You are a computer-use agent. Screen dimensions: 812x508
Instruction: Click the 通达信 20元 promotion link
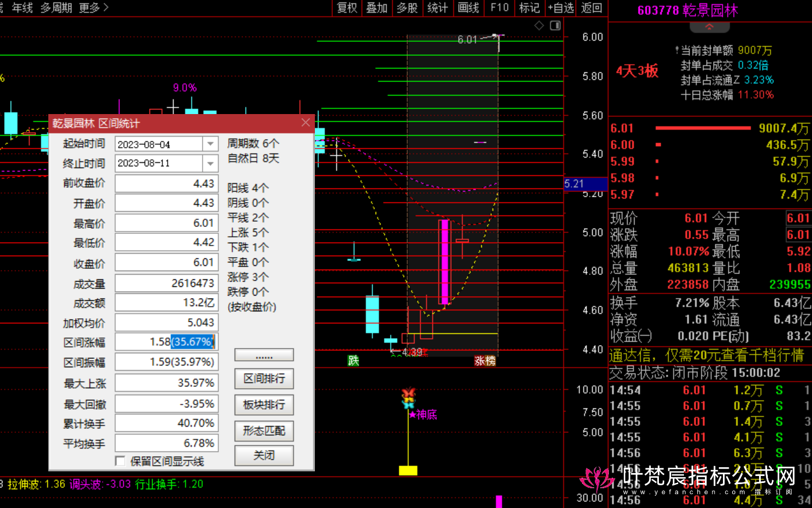coord(707,355)
